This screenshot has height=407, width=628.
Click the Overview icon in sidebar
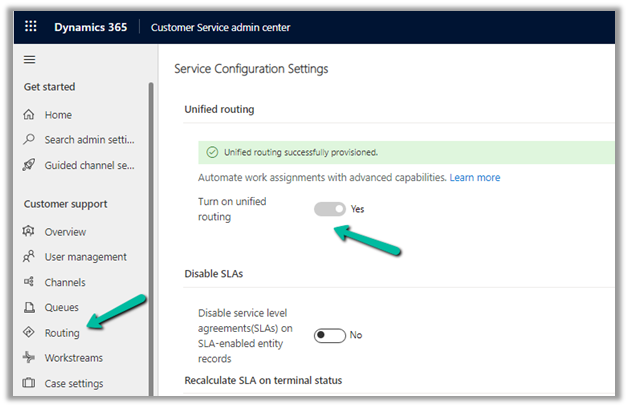pos(29,232)
